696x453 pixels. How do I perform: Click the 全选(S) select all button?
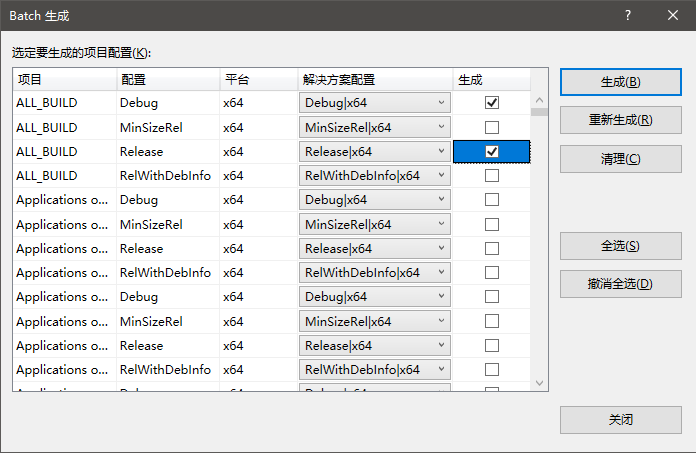pyautogui.click(x=620, y=246)
